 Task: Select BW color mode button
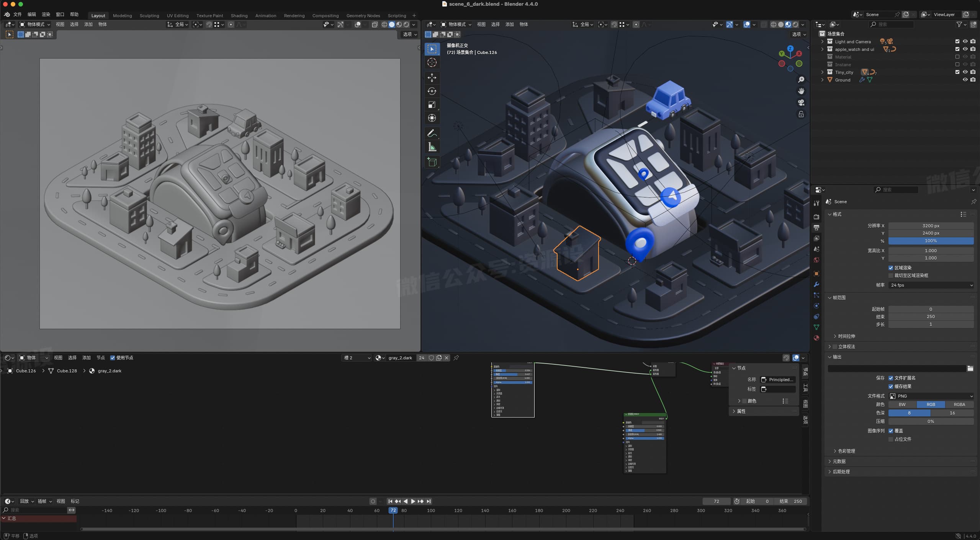[x=902, y=405]
